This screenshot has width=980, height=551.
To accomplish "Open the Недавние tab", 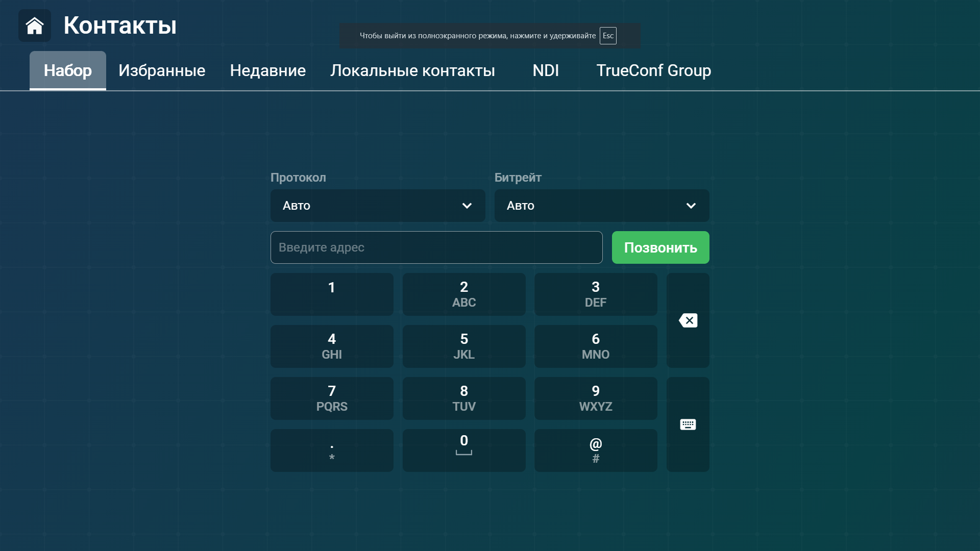I will click(x=268, y=70).
